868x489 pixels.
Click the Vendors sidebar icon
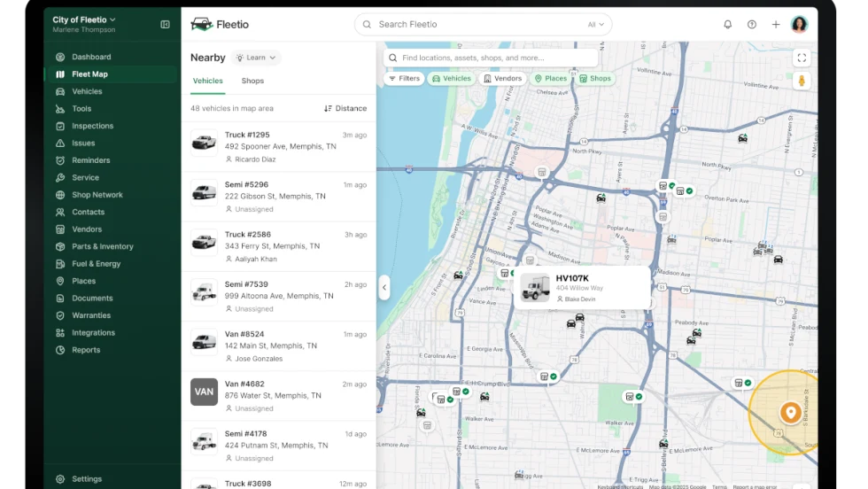click(x=60, y=229)
